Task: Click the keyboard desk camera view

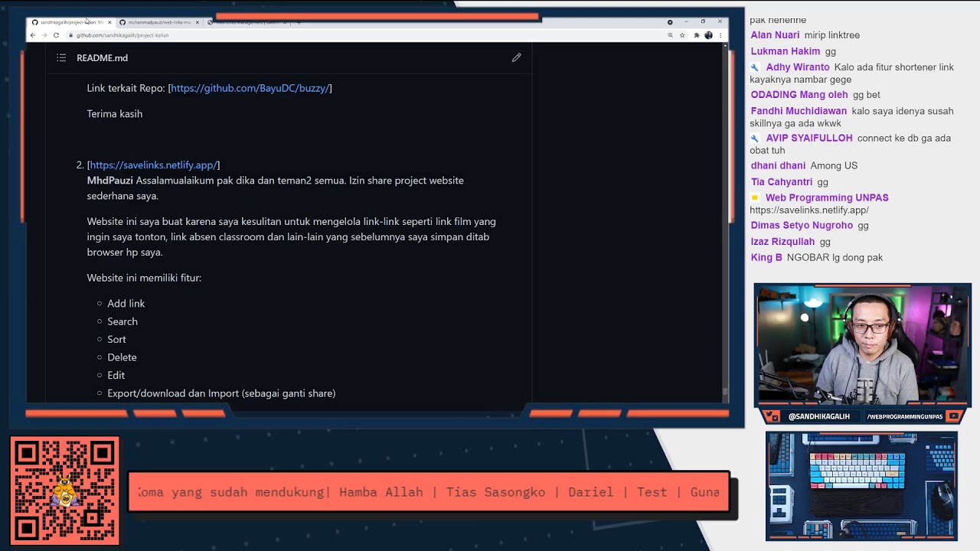Action: [861, 486]
